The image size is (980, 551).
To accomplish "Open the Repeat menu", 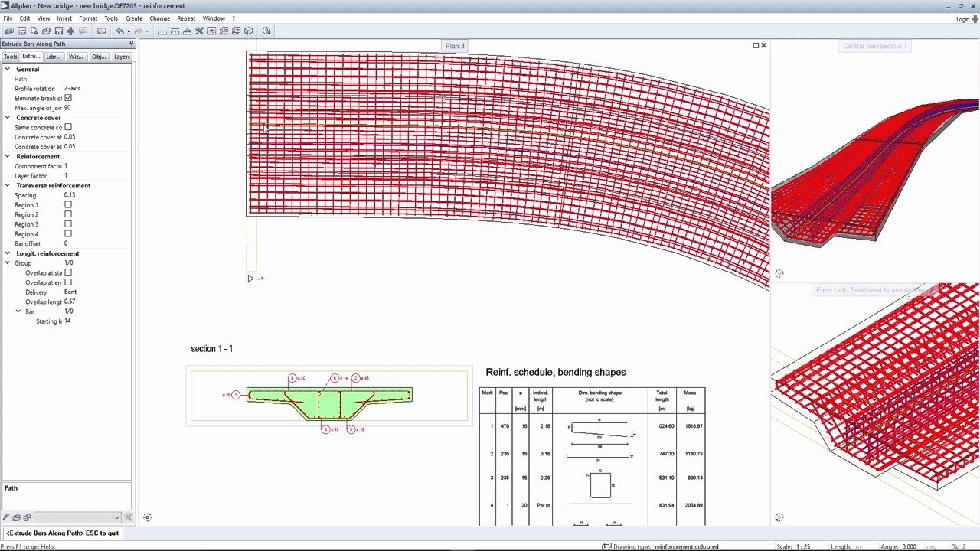I will 186,18.
